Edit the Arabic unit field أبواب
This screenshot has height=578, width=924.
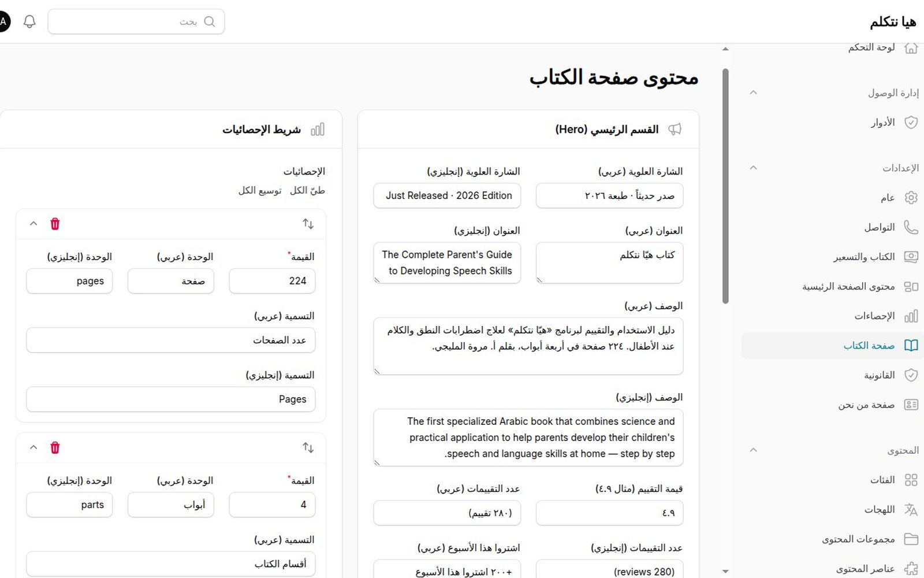[x=171, y=505]
